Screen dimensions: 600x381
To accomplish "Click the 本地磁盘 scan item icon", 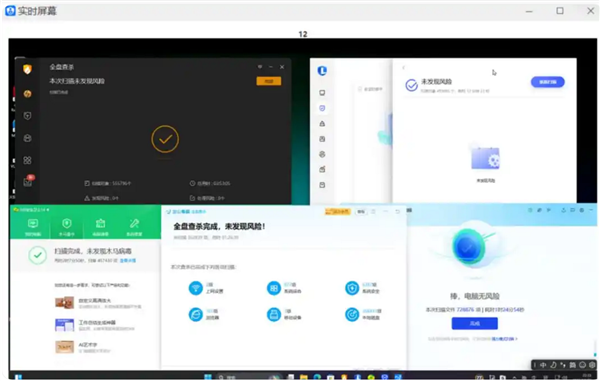I will click(x=352, y=314).
